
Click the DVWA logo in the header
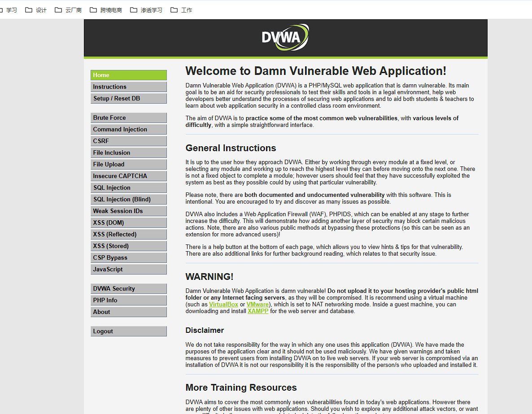pos(285,37)
